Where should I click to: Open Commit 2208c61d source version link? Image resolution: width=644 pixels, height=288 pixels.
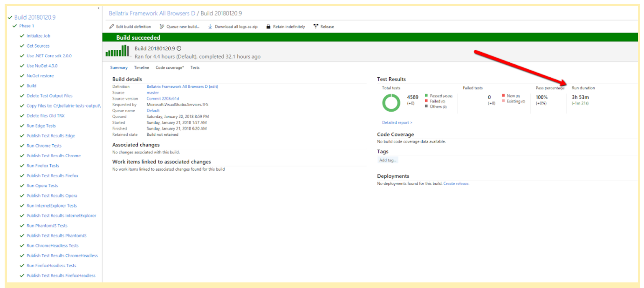tap(163, 99)
